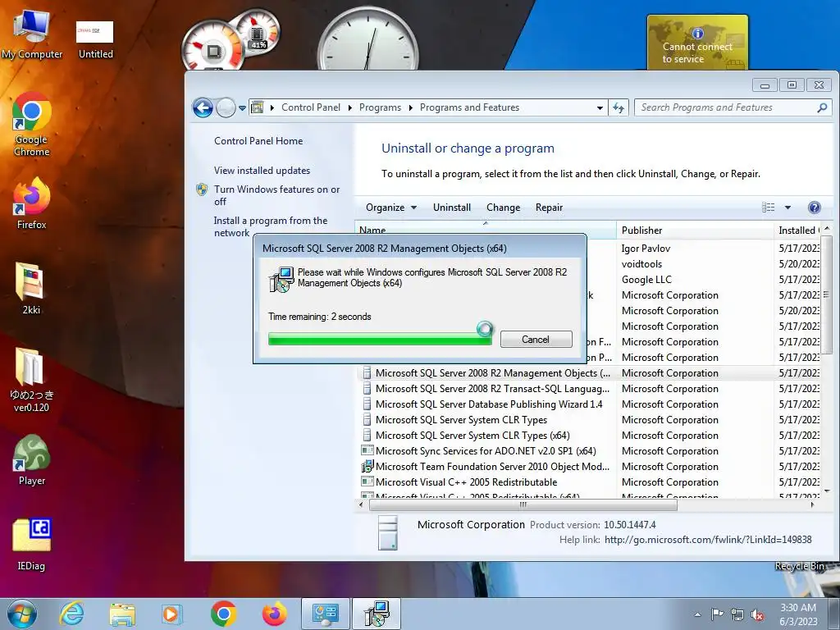Image resolution: width=840 pixels, height=630 pixels.
Task: Click Programs and Features breadcrumb
Action: click(469, 107)
